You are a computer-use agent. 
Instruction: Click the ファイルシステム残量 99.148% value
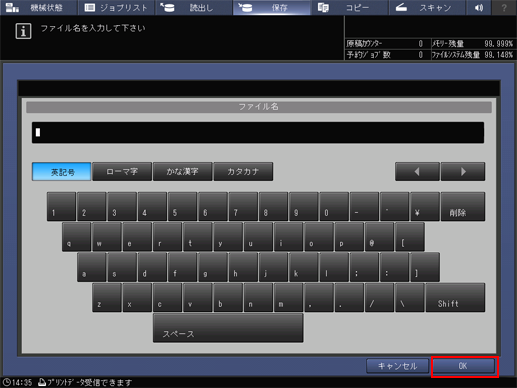[498, 55]
